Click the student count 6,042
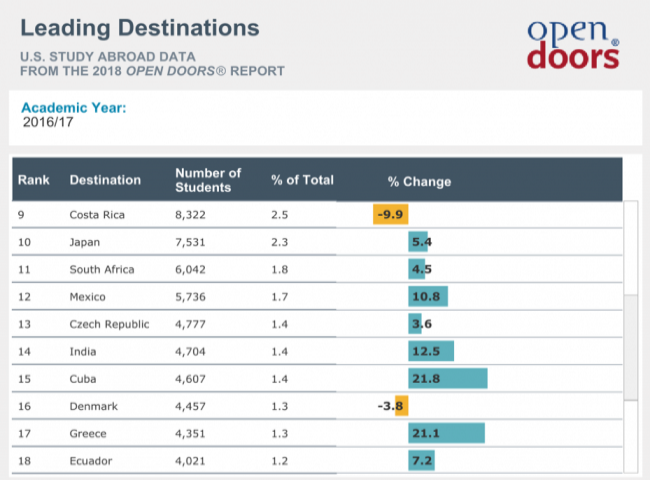The height and width of the screenshot is (480, 650). (x=190, y=269)
